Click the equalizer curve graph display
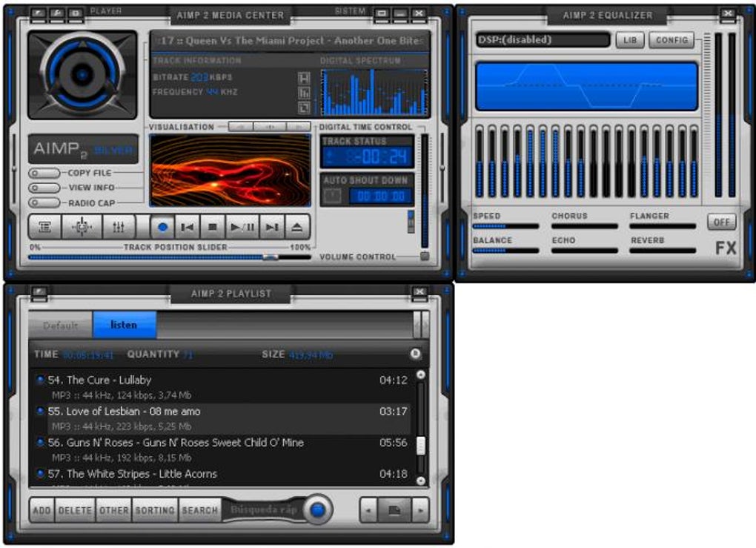This screenshot has width=756, height=548. tap(587, 87)
